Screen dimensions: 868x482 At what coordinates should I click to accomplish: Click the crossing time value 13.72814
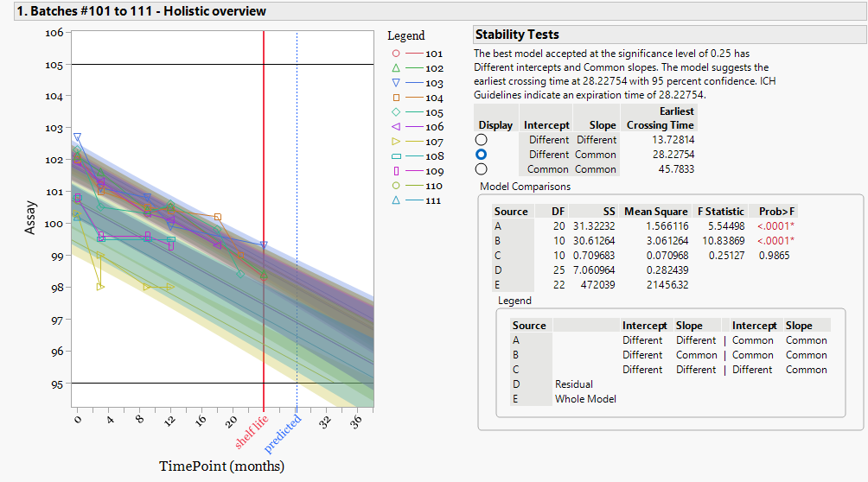click(673, 140)
